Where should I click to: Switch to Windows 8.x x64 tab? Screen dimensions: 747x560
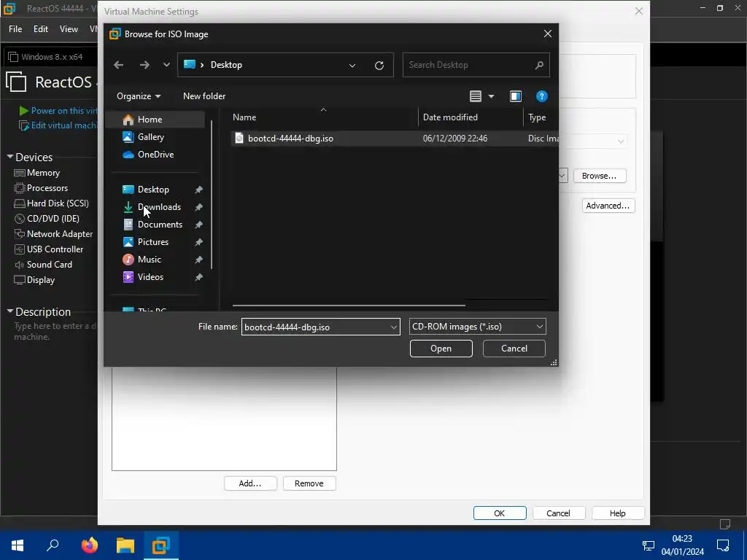pyautogui.click(x=50, y=57)
